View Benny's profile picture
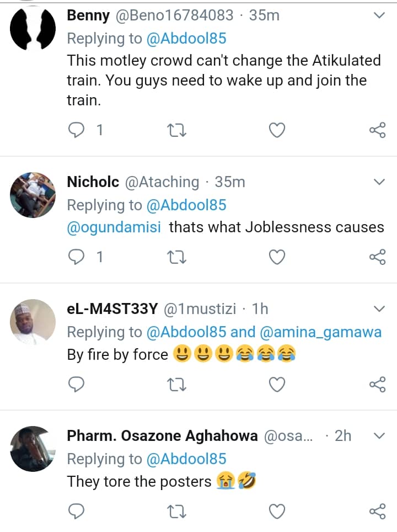Viewport: 397px width, 532px height. pos(34,29)
